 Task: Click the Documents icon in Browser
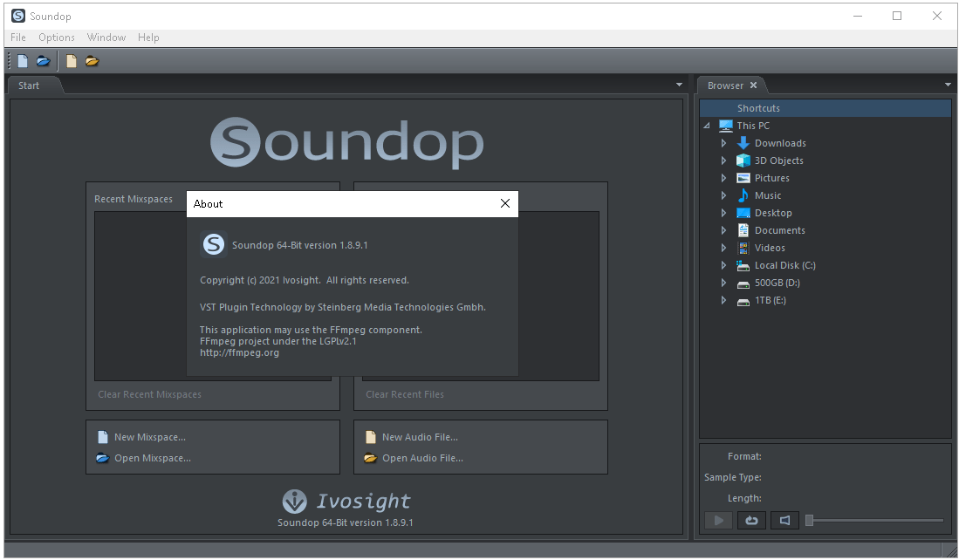pos(743,230)
